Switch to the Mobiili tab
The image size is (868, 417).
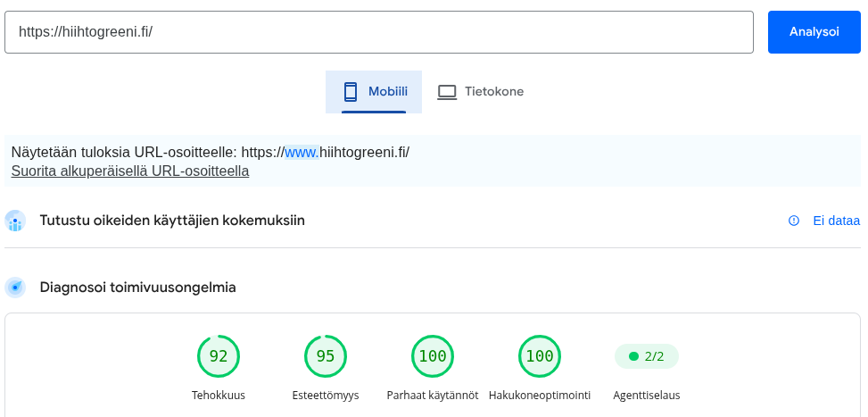tap(374, 91)
